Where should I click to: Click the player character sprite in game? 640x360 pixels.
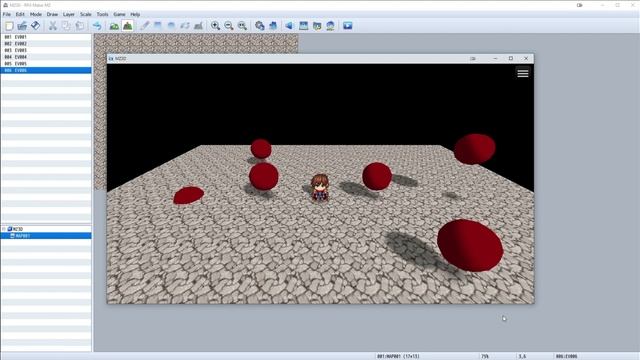coord(320,188)
